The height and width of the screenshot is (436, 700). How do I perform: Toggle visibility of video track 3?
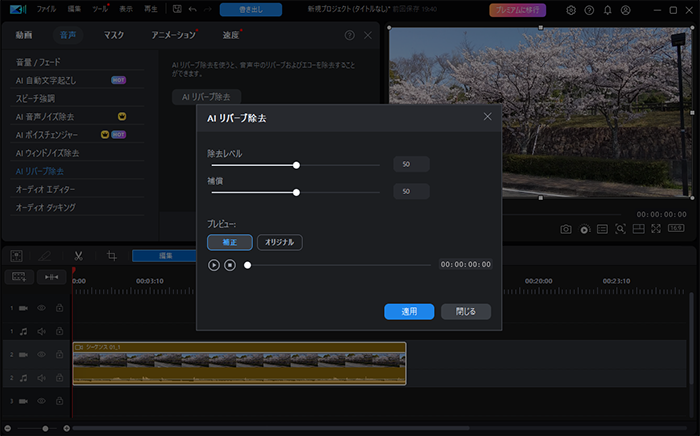[42, 401]
